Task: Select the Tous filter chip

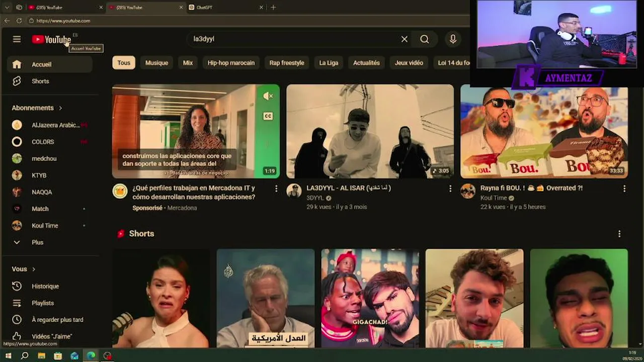Action: click(124, 63)
